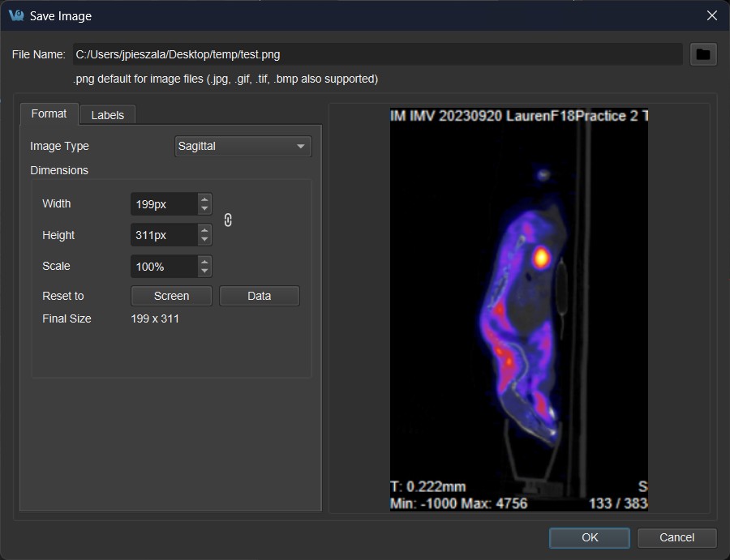730x560 pixels.
Task: Reset dimensions to Data
Action: coord(259,296)
